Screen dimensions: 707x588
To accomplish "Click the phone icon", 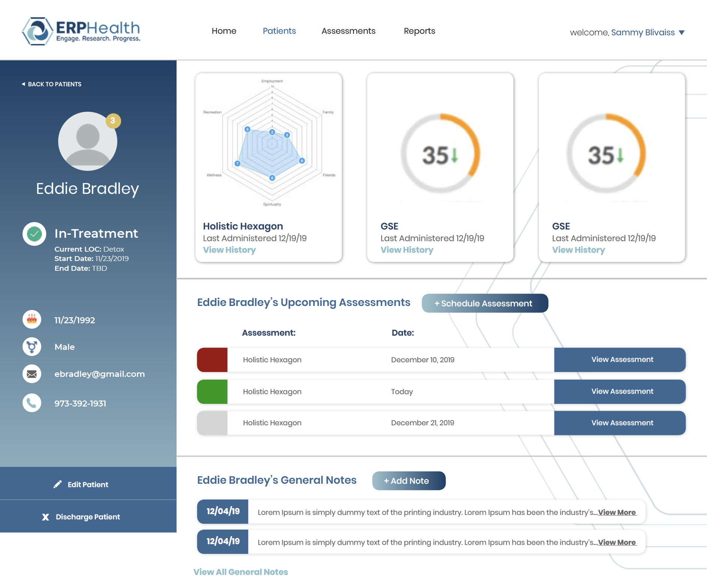I will pyautogui.click(x=32, y=403).
